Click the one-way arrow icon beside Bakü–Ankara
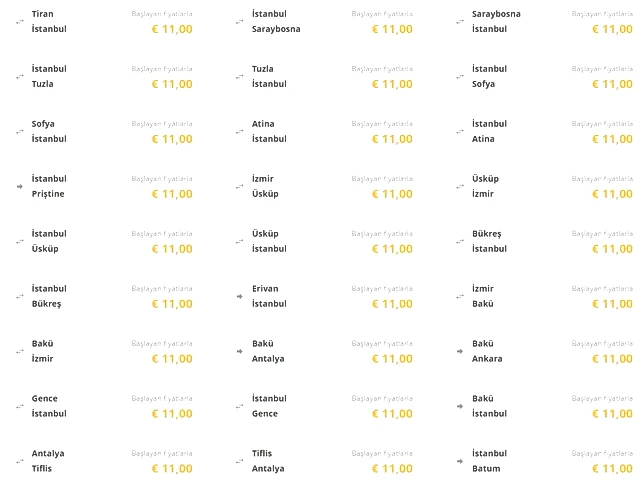Image resolution: width=640 pixels, height=483 pixels. coord(460,351)
